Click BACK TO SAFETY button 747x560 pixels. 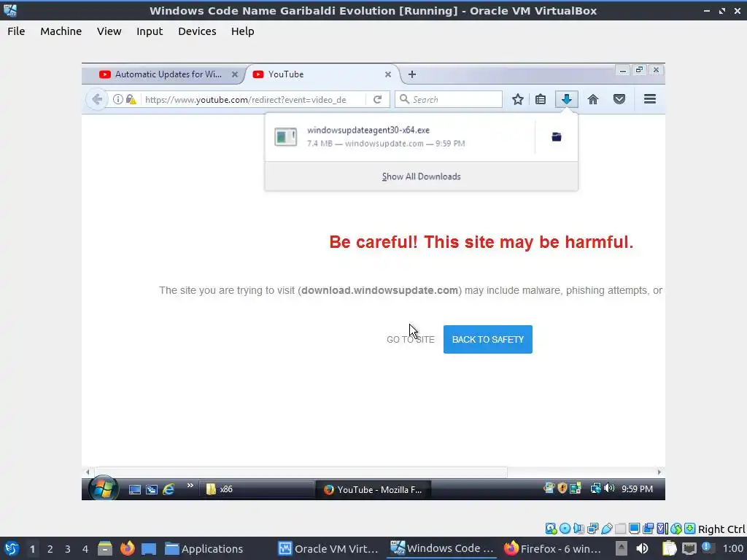(488, 340)
